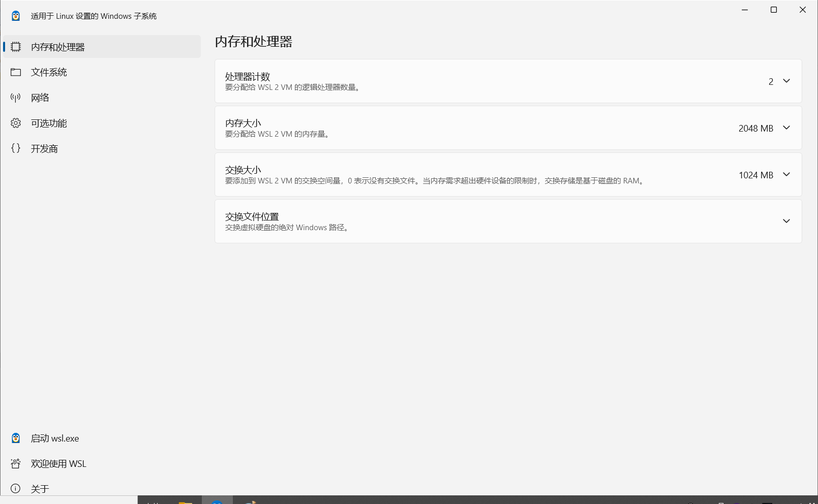Click the WSL penguin icon in title bar

16,16
